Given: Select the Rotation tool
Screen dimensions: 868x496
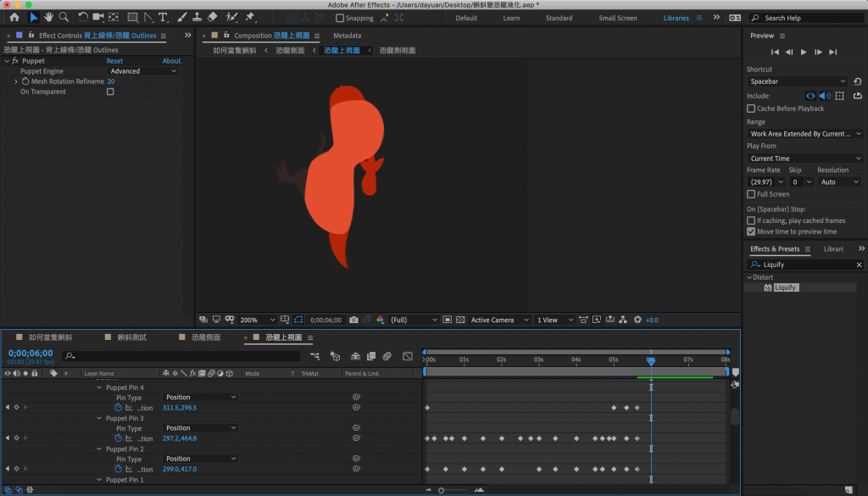Looking at the screenshot, I should point(82,17).
